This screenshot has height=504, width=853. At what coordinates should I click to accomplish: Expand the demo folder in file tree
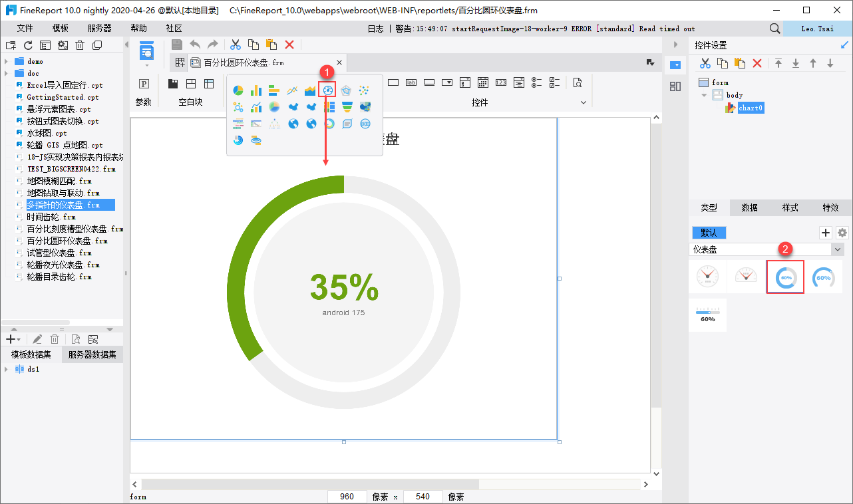click(6, 61)
